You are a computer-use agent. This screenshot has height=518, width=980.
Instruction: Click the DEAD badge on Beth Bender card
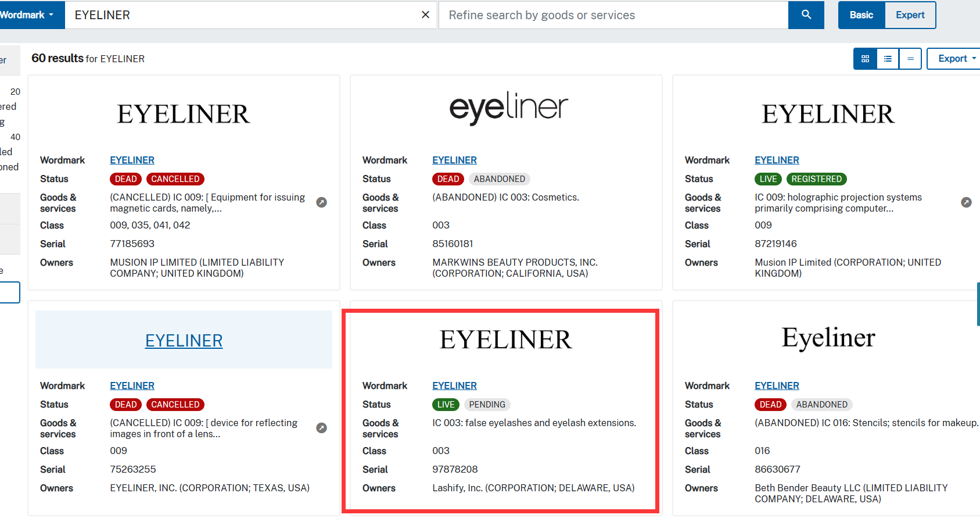770,405
